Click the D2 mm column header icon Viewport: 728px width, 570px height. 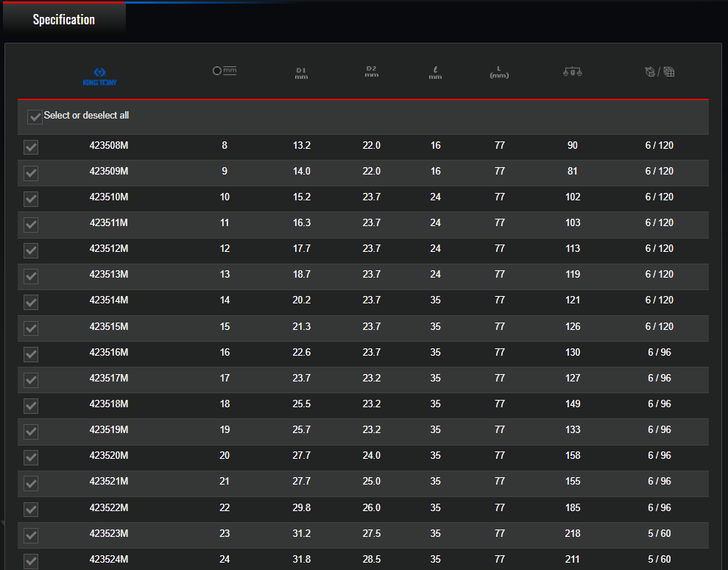[372, 71]
